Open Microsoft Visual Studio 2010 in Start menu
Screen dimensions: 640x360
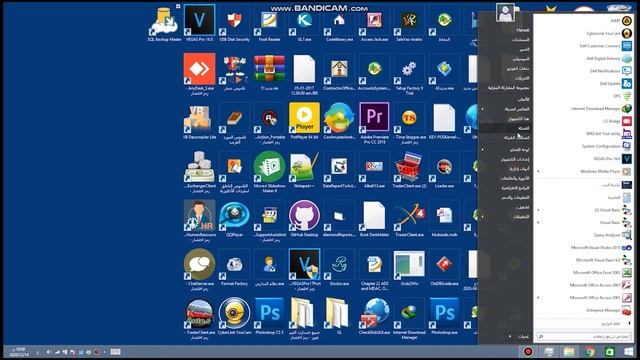(x=584, y=247)
